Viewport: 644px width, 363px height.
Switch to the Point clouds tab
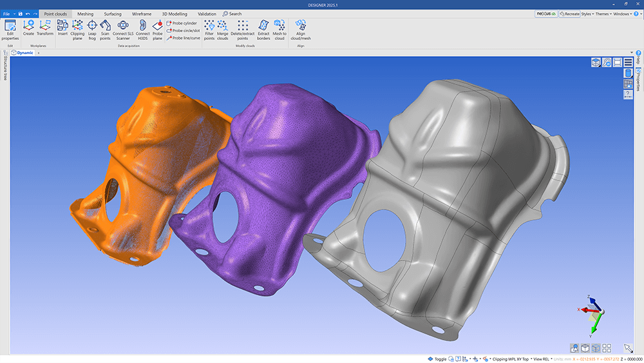(x=55, y=14)
